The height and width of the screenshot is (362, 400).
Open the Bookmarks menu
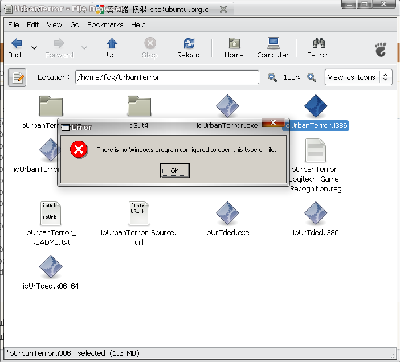coord(105,25)
